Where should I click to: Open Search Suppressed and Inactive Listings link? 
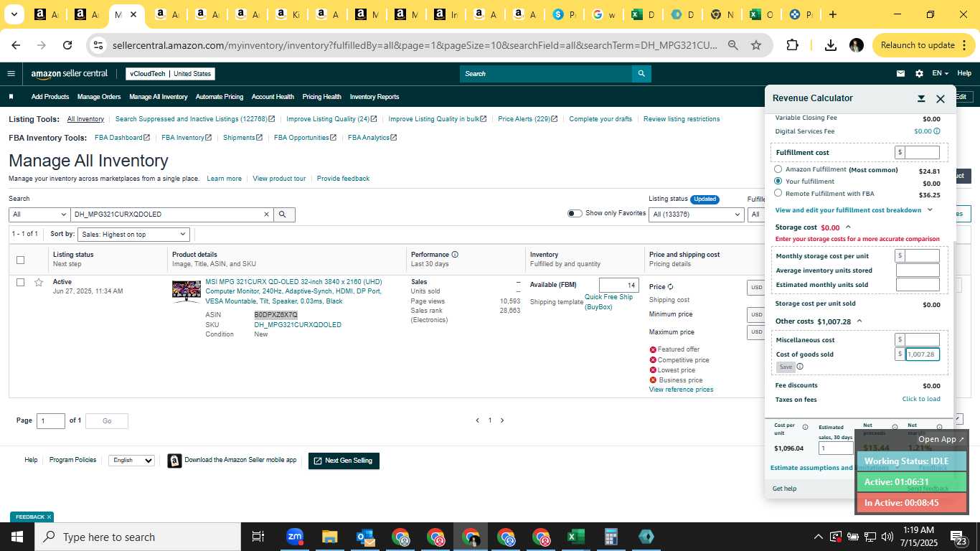tap(194, 119)
